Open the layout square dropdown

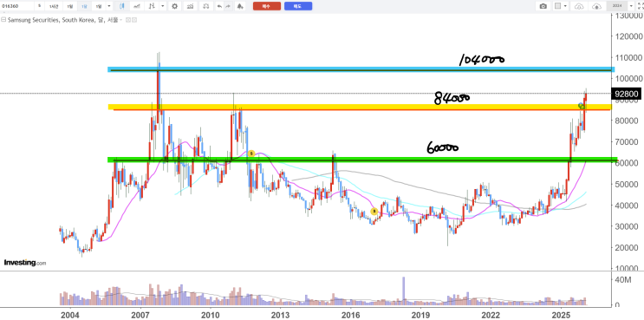[x=560, y=6]
